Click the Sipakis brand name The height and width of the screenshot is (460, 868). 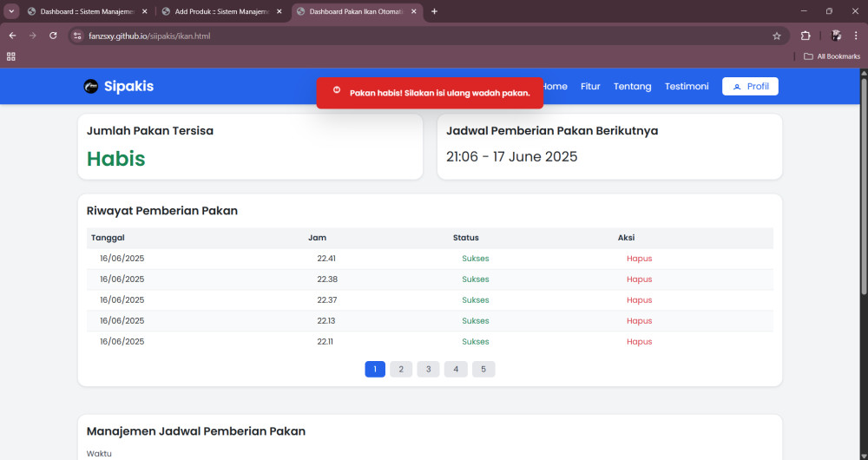(x=129, y=86)
